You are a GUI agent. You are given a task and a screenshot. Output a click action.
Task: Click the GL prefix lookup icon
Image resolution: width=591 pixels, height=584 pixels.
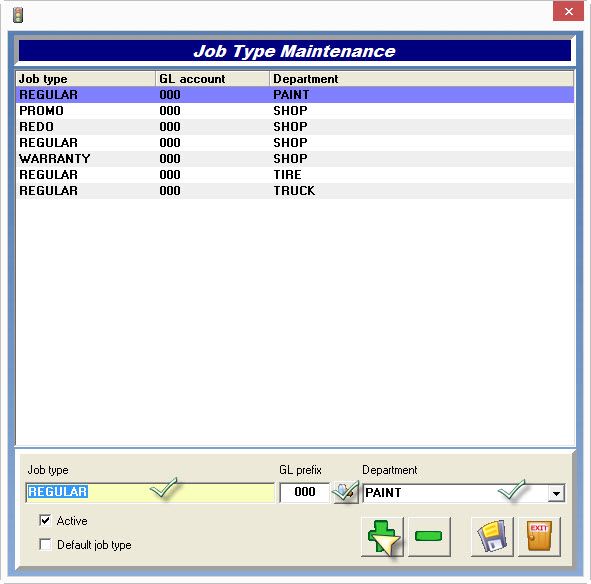pos(344,492)
